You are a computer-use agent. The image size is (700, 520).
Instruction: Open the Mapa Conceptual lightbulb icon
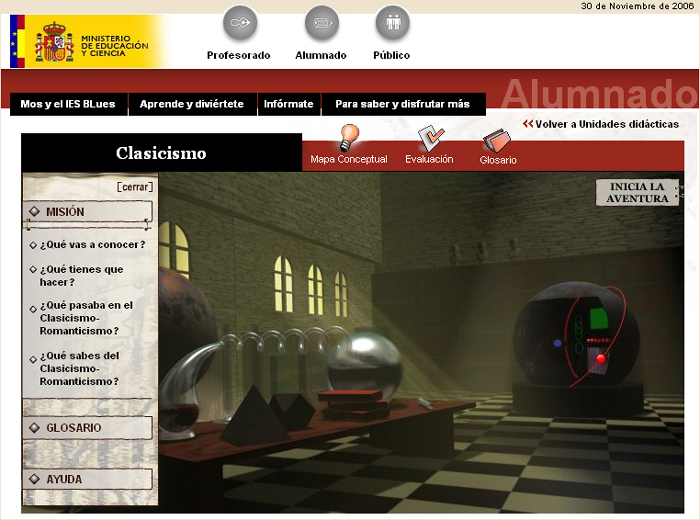tap(348, 137)
